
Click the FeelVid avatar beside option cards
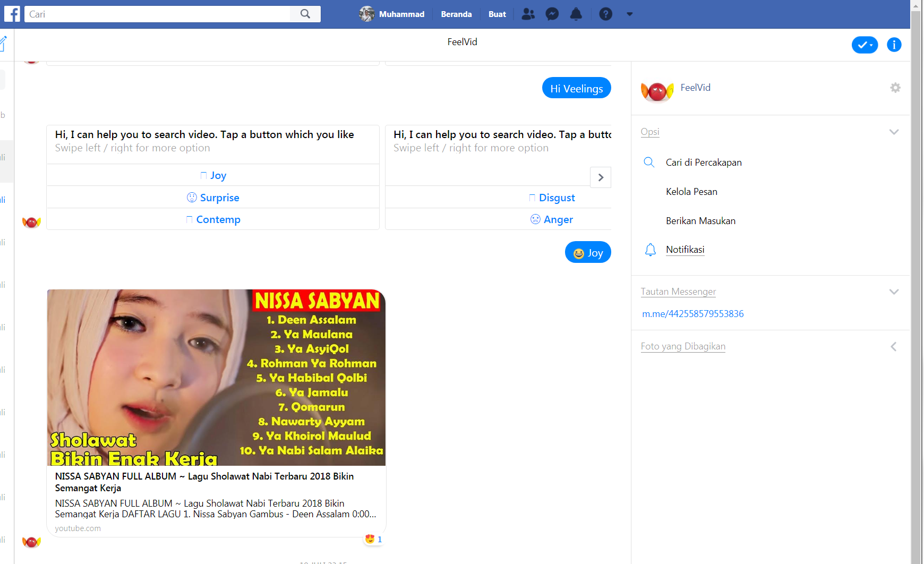pyautogui.click(x=31, y=222)
